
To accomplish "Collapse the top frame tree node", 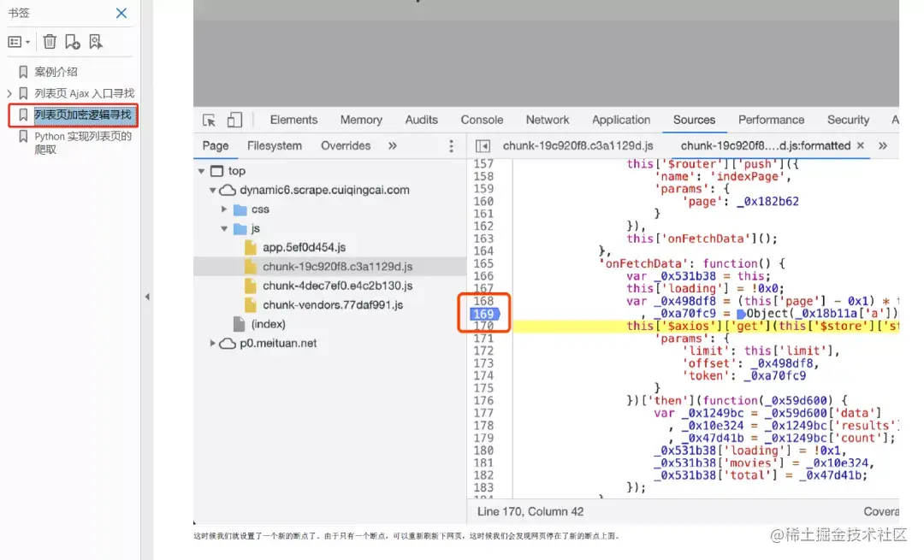I will pyautogui.click(x=202, y=171).
